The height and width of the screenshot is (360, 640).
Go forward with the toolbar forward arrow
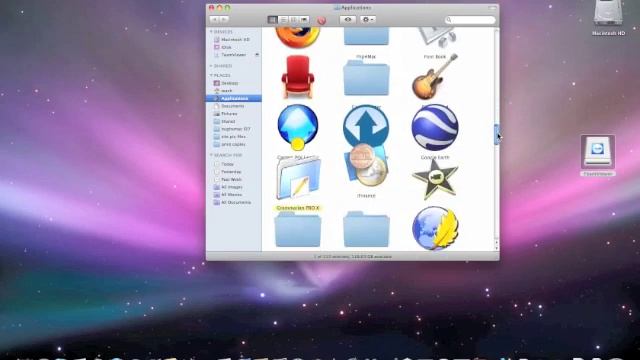pos(224,20)
